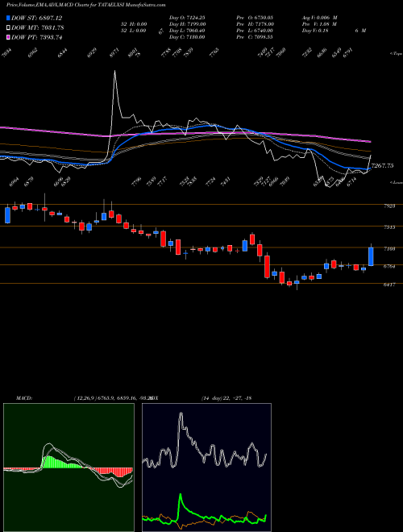Open the MACD histogram panel
Image resolution: width=403 pixels, height=532 pixels.
(69, 468)
